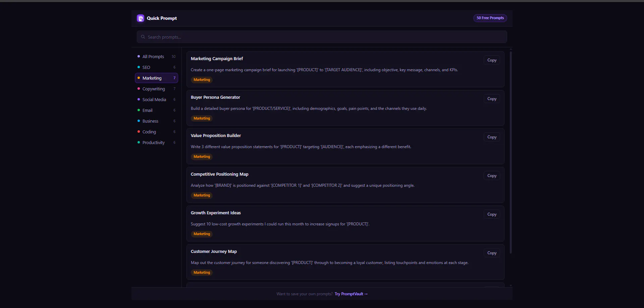Focus the Search prompts field
Screen dimensions: 644x308
pyautogui.click(x=322, y=37)
